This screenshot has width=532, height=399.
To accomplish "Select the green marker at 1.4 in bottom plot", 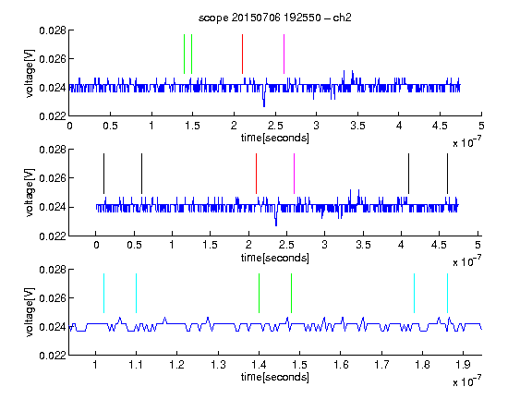I will click(x=259, y=293).
